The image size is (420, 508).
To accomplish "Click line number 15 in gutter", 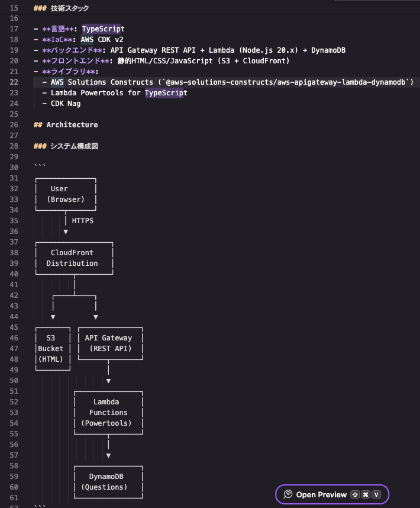I will tap(14, 8).
